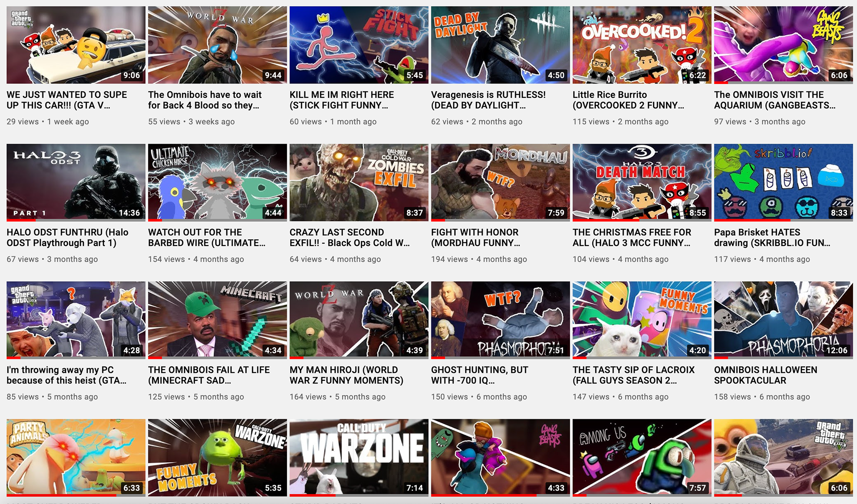Open 'The OMNIBOIS VISIT THE AQUARIUM' video title
The height and width of the screenshot is (504, 857).
click(775, 100)
